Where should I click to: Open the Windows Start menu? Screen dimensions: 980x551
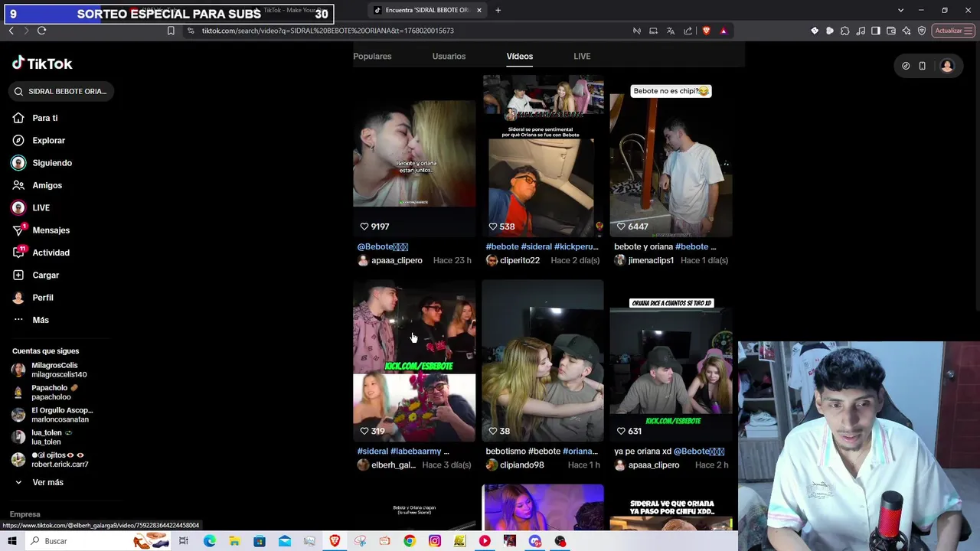pyautogui.click(x=12, y=541)
